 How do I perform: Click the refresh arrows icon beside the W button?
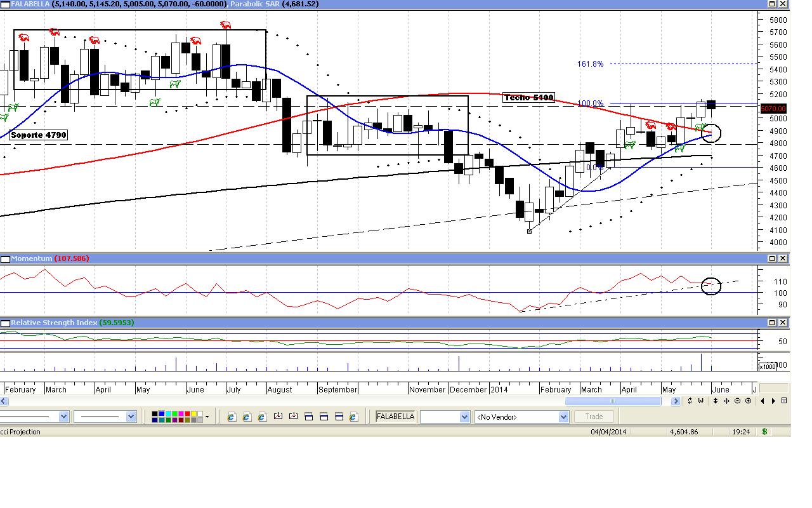pyautogui.click(x=690, y=401)
